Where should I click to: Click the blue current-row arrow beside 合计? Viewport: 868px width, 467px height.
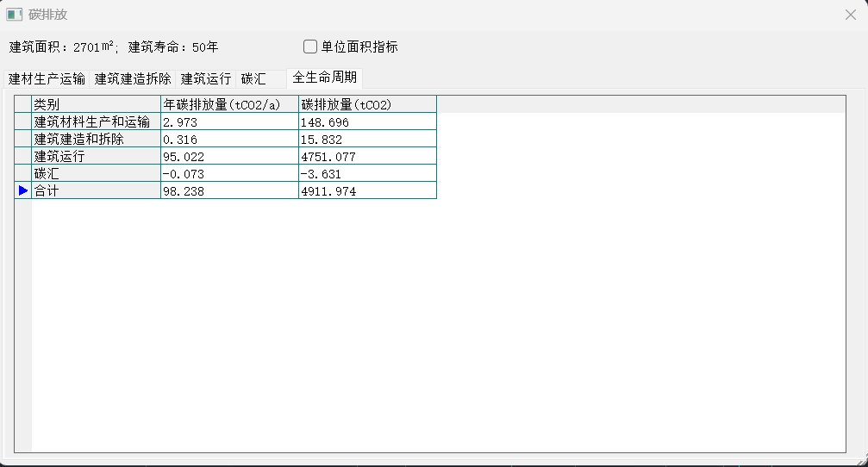pos(23,191)
